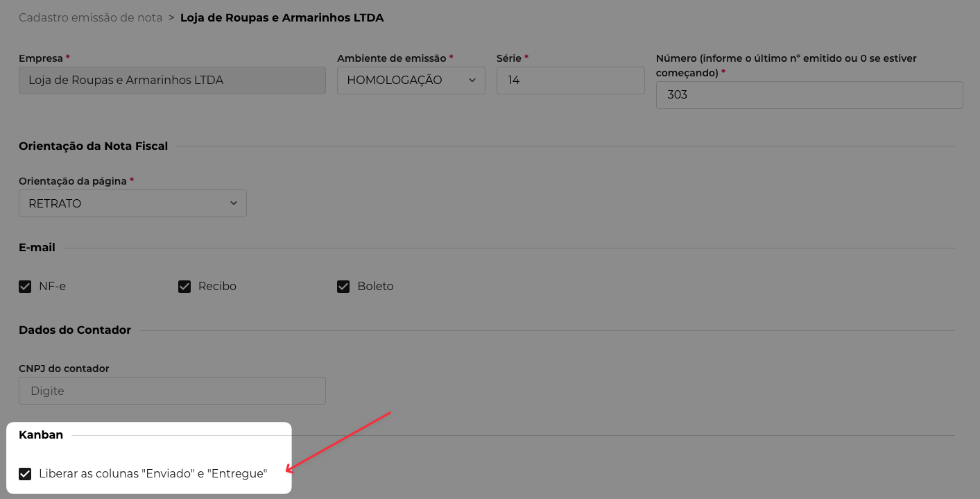980x499 pixels.
Task: Click the Boleto text label
Action: coord(375,287)
